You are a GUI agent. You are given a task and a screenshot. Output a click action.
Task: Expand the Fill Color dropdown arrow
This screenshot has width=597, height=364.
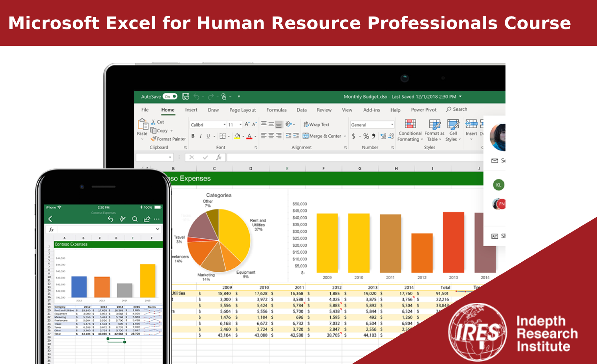[243, 136]
